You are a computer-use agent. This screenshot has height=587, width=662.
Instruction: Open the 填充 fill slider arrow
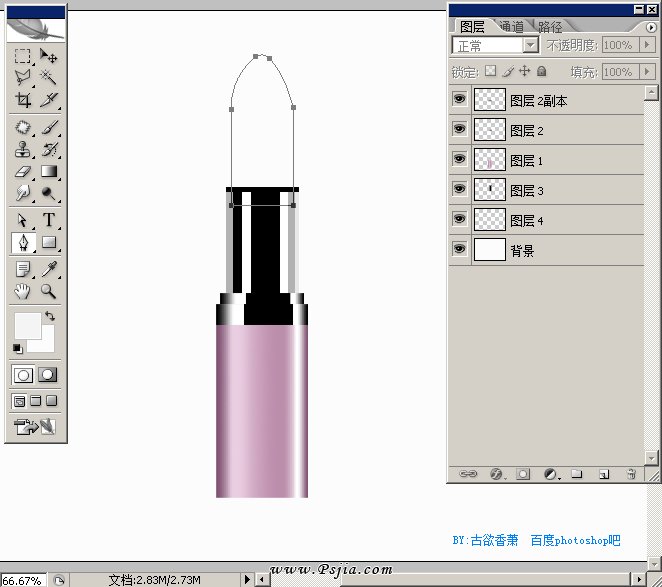pyautogui.click(x=647, y=72)
